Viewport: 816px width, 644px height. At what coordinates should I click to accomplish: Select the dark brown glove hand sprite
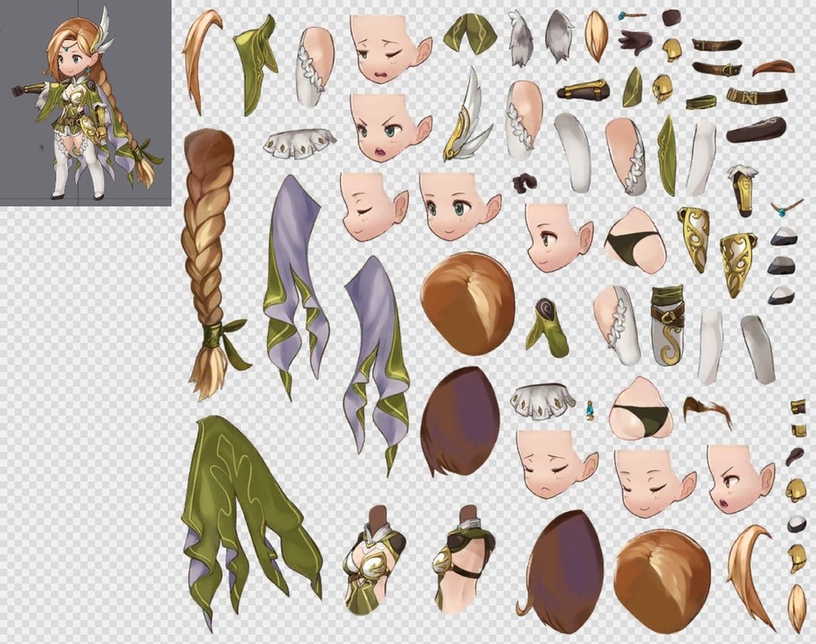tap(635, 41)
